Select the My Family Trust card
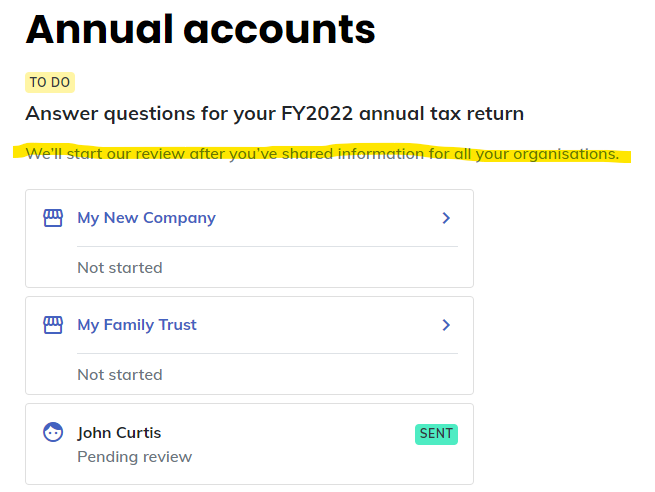 249,345
